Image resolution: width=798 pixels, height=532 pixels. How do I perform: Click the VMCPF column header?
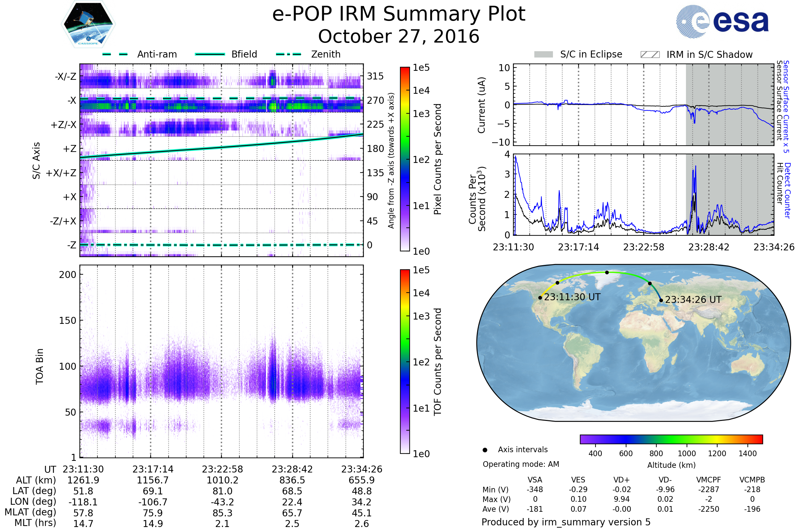coord(709,480)
